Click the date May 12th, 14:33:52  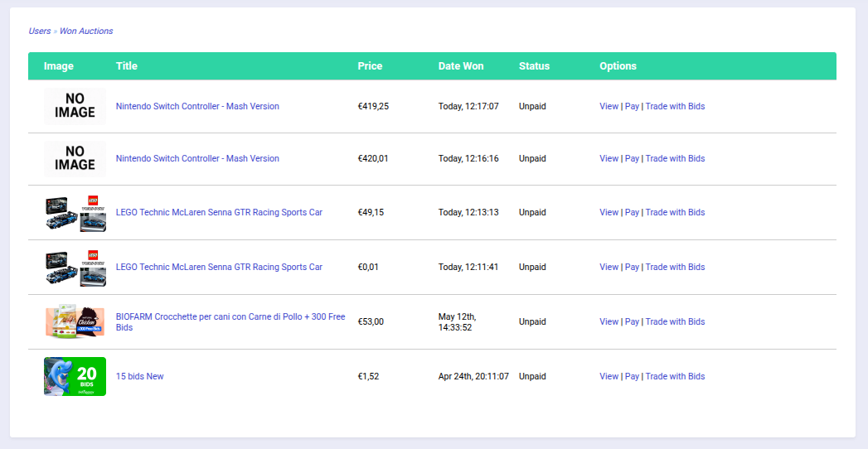(x=458, y=321)
